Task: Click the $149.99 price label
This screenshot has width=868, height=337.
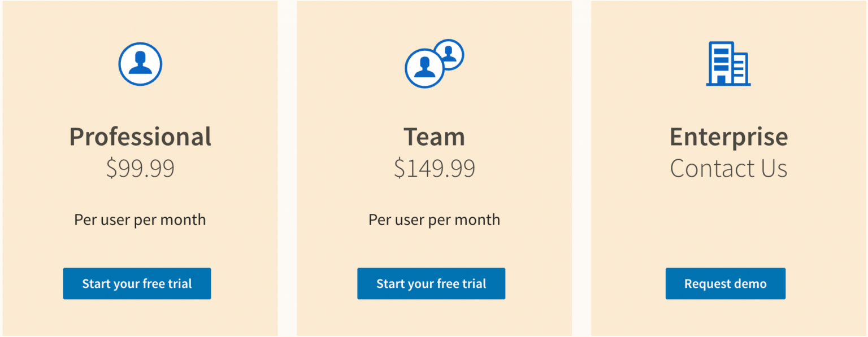Action: point(434,167)
